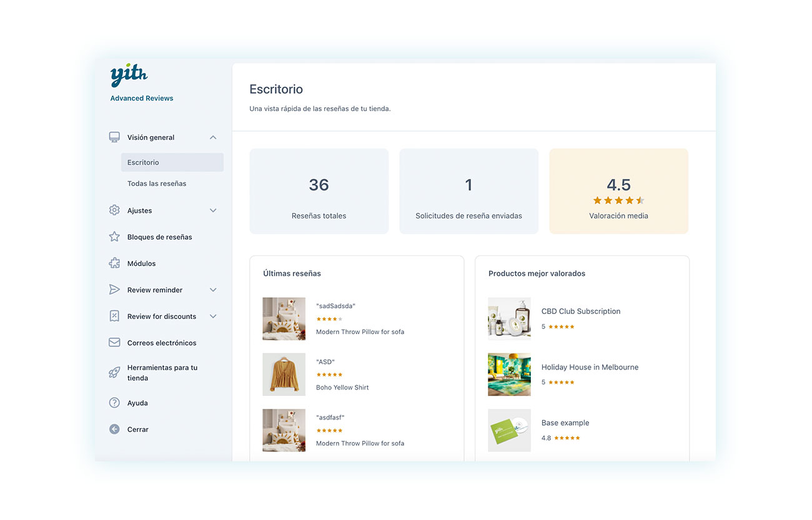Expand the Ajustes submenu chevron

(x=213, y=210)
